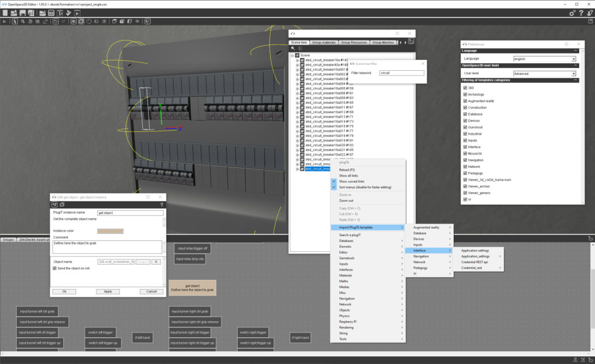Open the Group Meshes tab

tap(383, 42)
